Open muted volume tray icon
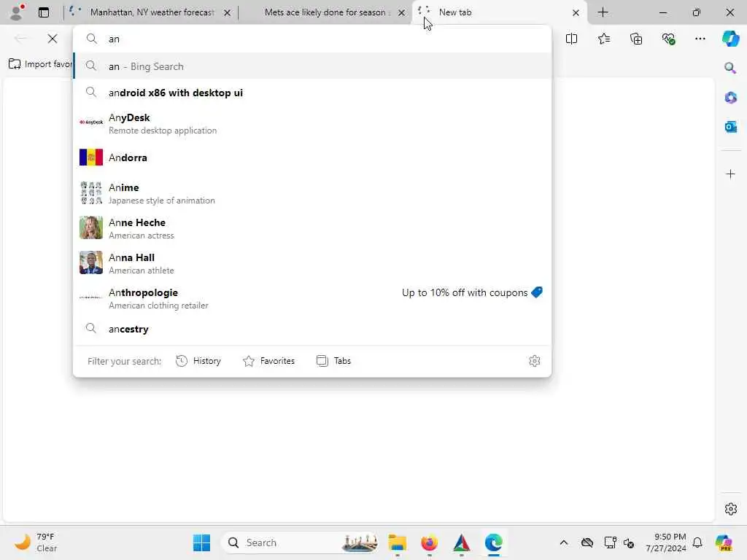Screen dimensions: 747x560 tap(629, 542)
